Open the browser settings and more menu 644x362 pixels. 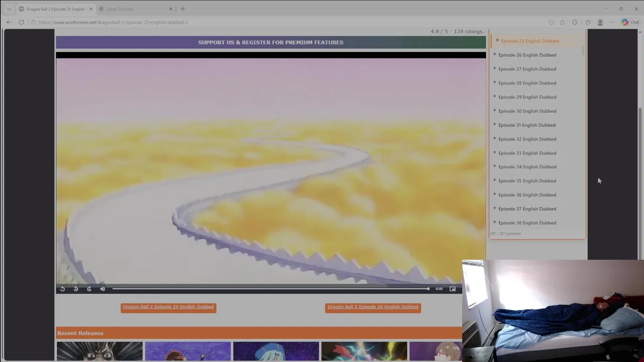tap(612, 22)
